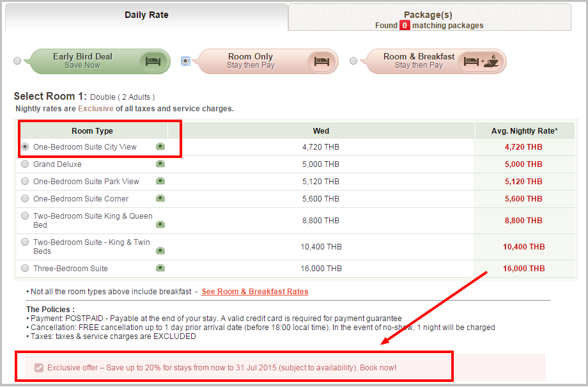The width and height of the screenshot is (588, 387).
Task: Choose Two-Bedroom Suite King & Queen Bed radio
Action: click(x=25, y=216)
